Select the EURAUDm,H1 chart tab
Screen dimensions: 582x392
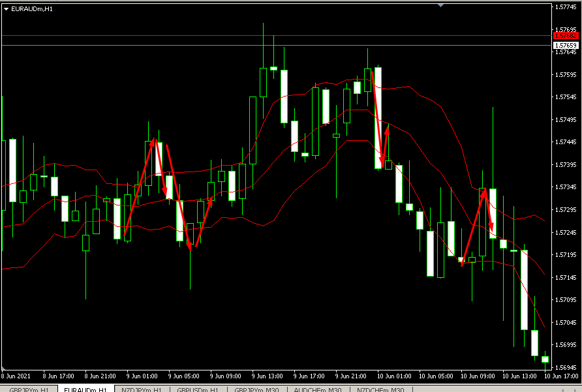tap(85, 390)
